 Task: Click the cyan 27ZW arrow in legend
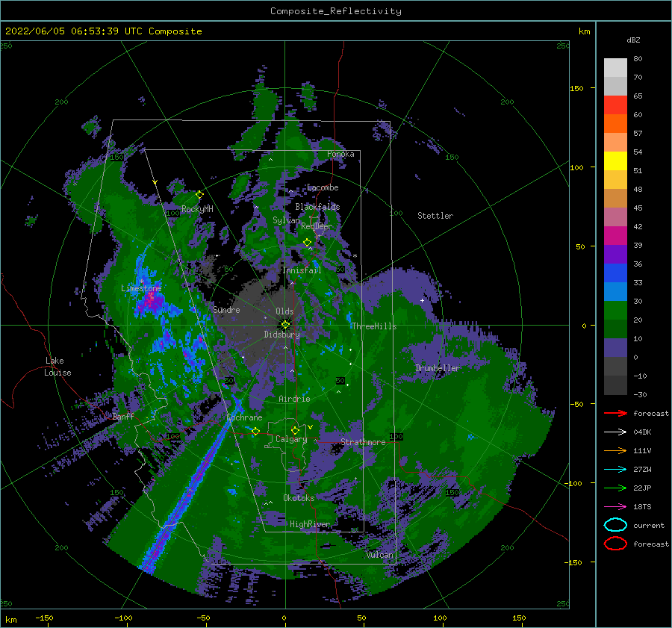point(615,470)
